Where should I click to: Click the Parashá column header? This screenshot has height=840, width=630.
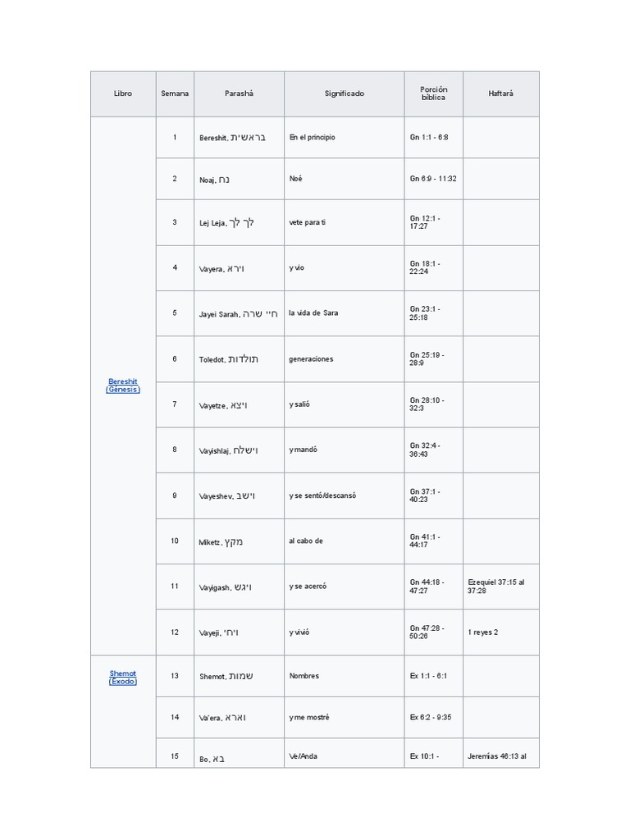pos(240,94)
